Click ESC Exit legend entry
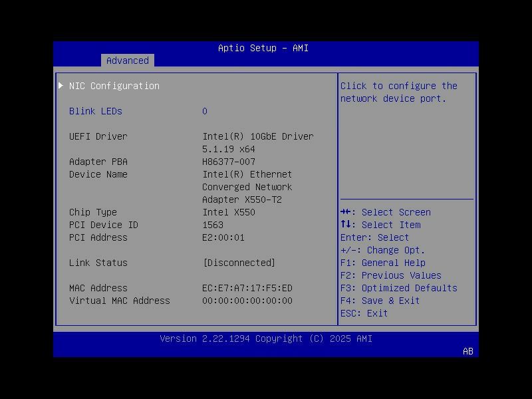The image size is (532, 399). (x=367, y=313)
